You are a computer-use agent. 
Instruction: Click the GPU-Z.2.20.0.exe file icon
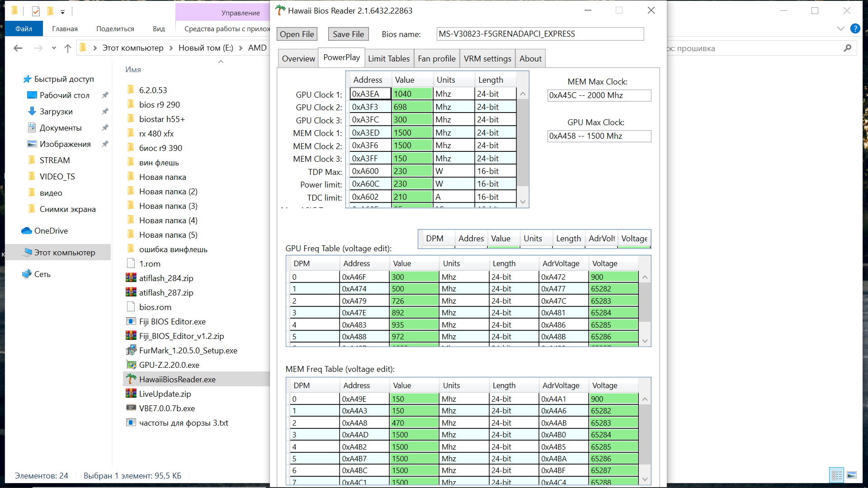click(131, 365)
